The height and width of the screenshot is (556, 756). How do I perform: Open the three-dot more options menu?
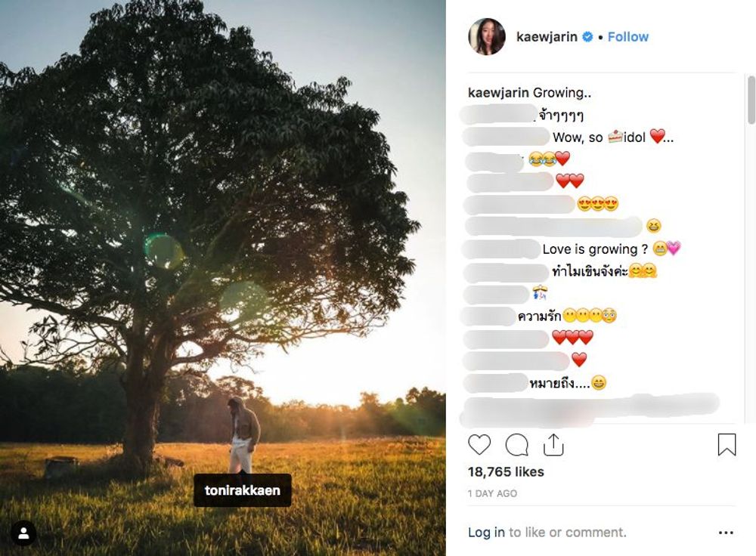point(726,533)
